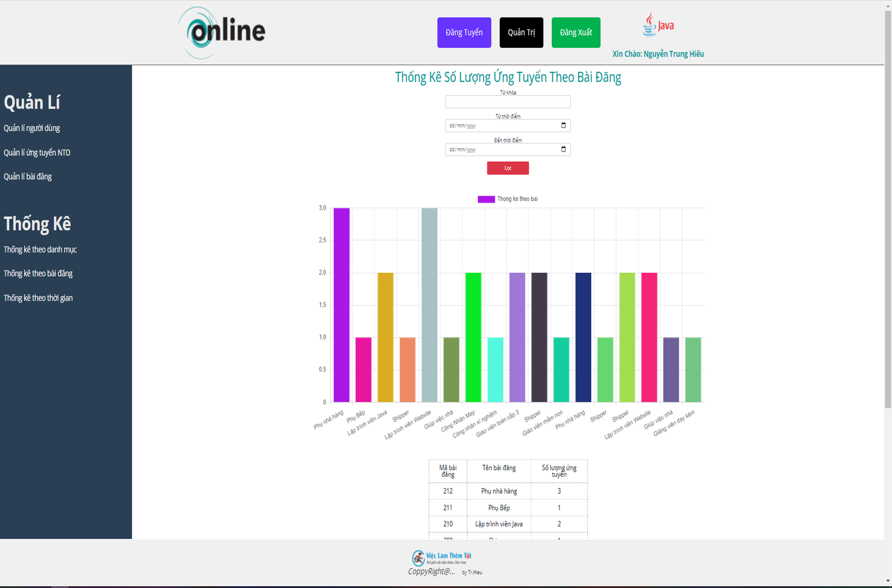Click the Từ thời điểm date field
The image size is (892, 588).
tap(508, 125)
